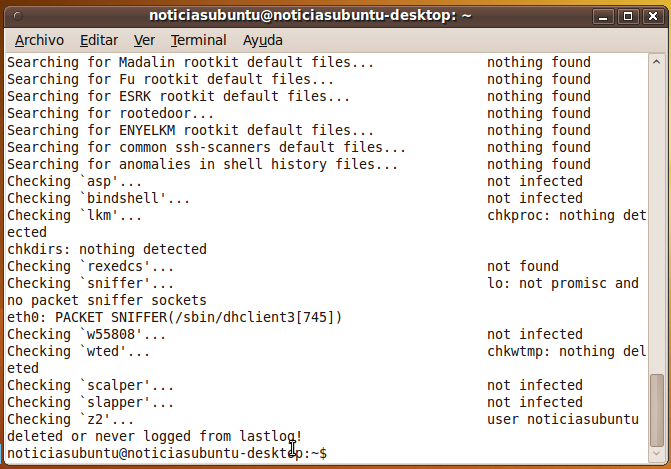The height and width of the screenshot is (469, 671).
Task: Click 'eth0: PACKET SNIFFER(/sbin/dhclient3[745])' line
Action: 175,318
